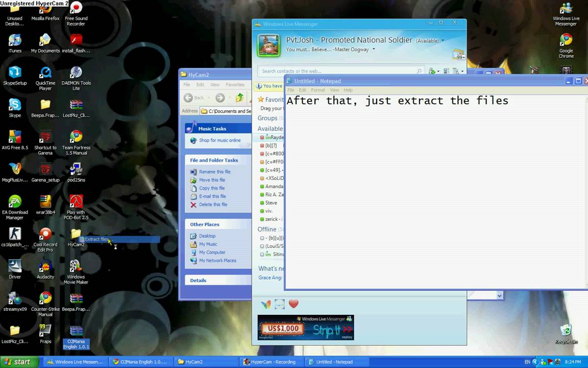Screen dimensions: 588x368
Task: Open Notepad Format menu
Action: (x=317, y=90)
